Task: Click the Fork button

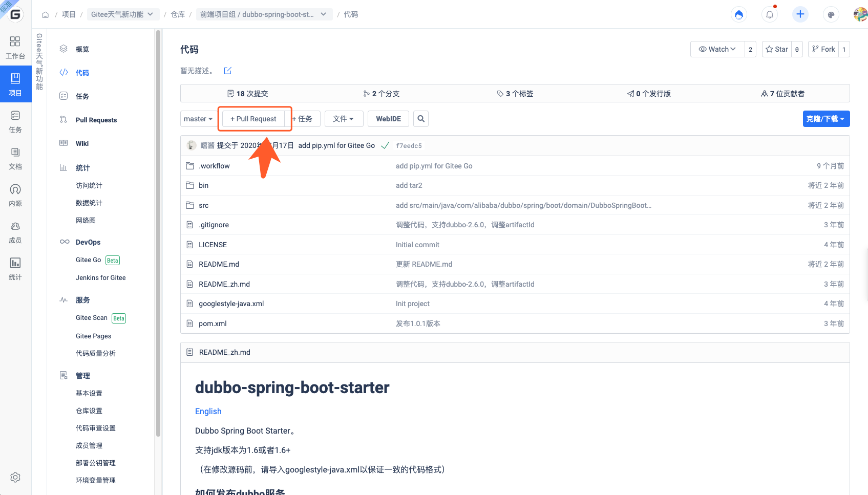Action: [823, 49]
